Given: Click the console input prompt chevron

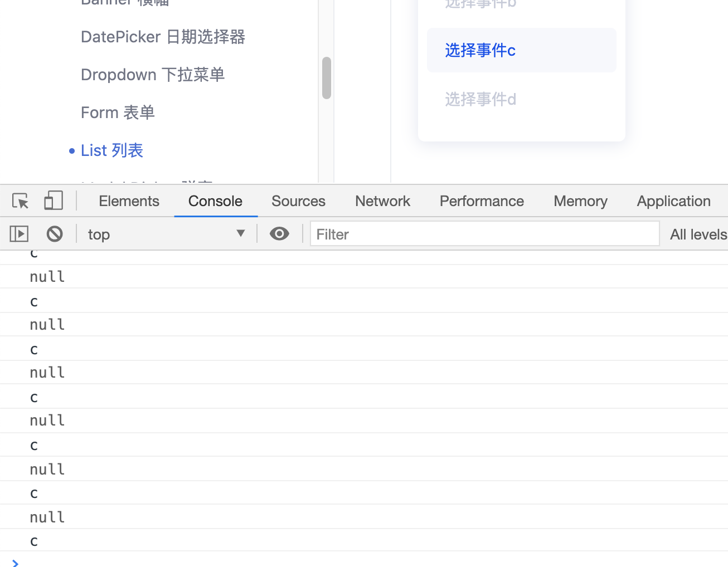Looking at the screenshot, I should click(15, 563).
